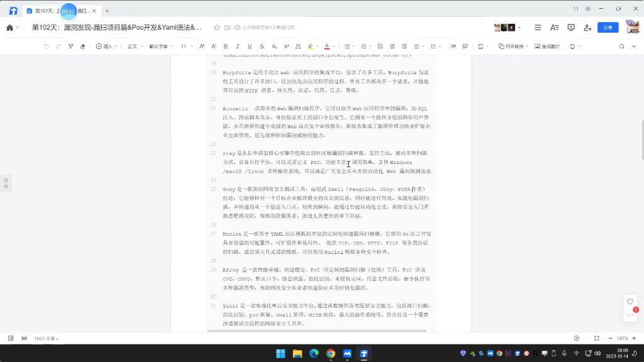The width and height of the screenshot is (644, 362).
Task: Insert a highlight block icon
Action: [x=465, y=47]
